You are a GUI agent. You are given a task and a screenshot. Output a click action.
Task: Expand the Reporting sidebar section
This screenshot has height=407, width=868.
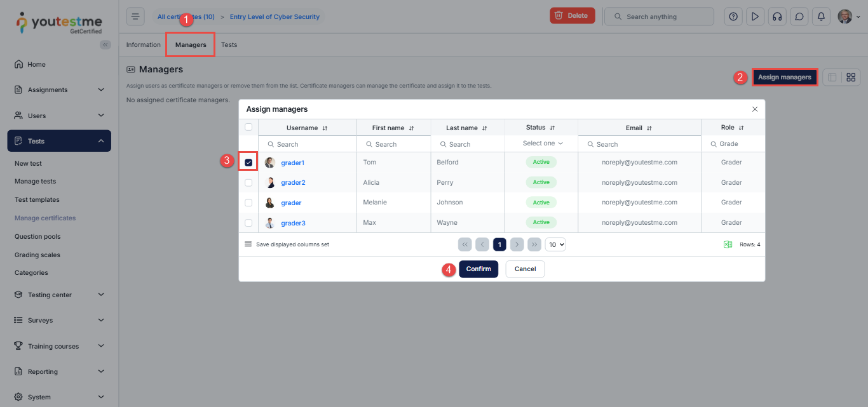coord(59,371)
